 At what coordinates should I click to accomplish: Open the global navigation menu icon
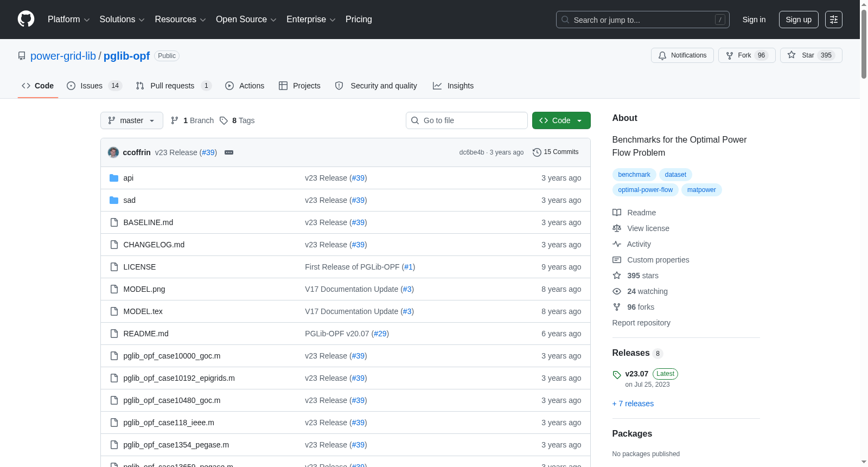834,20
